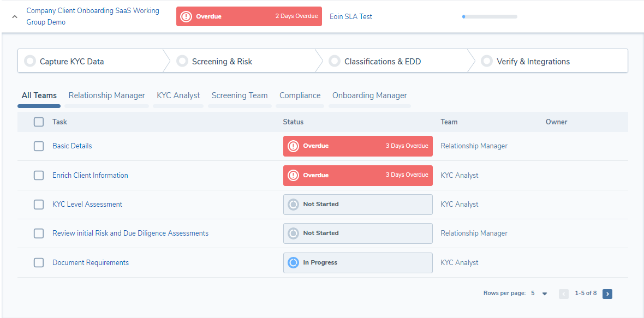644x318 pixels.
Task: Tick the select-all checkbox in table header
Action: pos(39,122)
